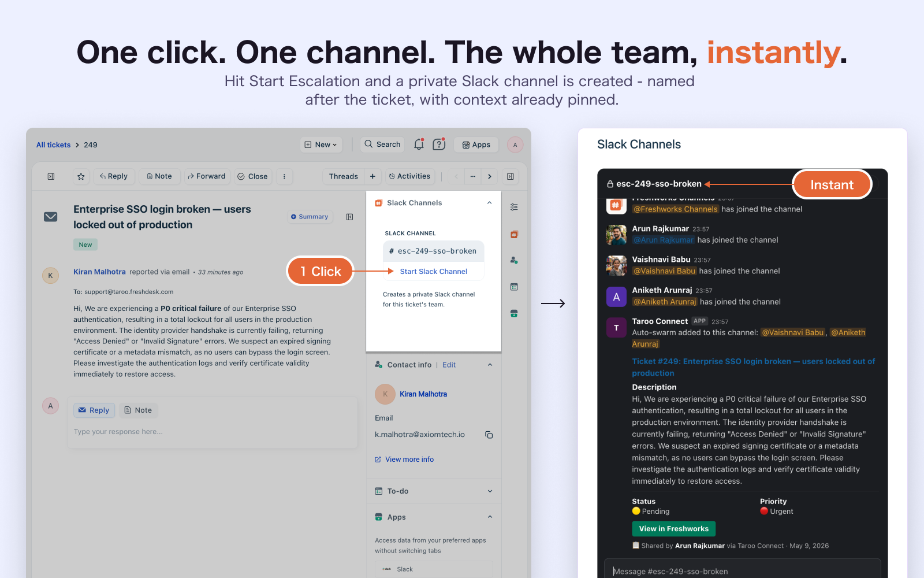Click the @Freshworks Channels mention
This screenshot has height=578, width=924.
[x=676, y=209]
